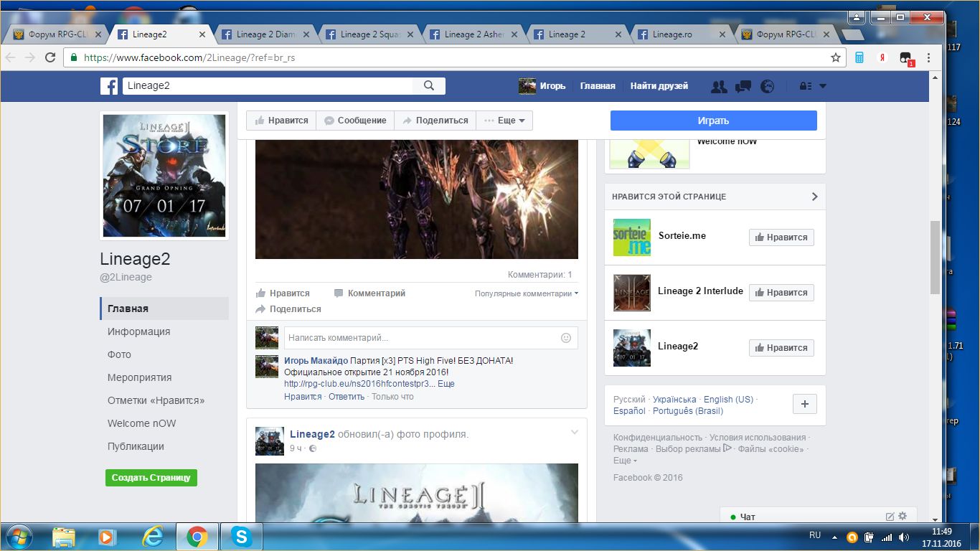Open friend requests icon
Image resolution: width=980 pixels, height=551 pixels.
[719, 86]
